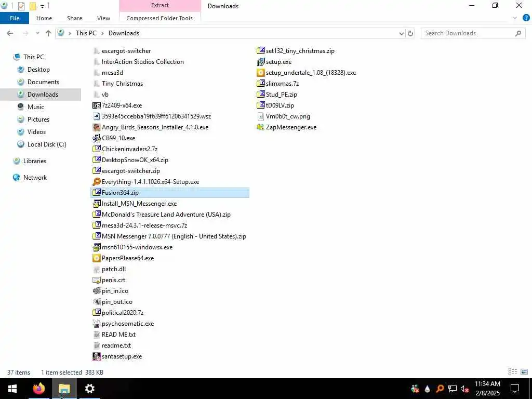This screenshot has width=532, height=399.
Task: Switch to details view layout
Action: [x=513, y=372]
